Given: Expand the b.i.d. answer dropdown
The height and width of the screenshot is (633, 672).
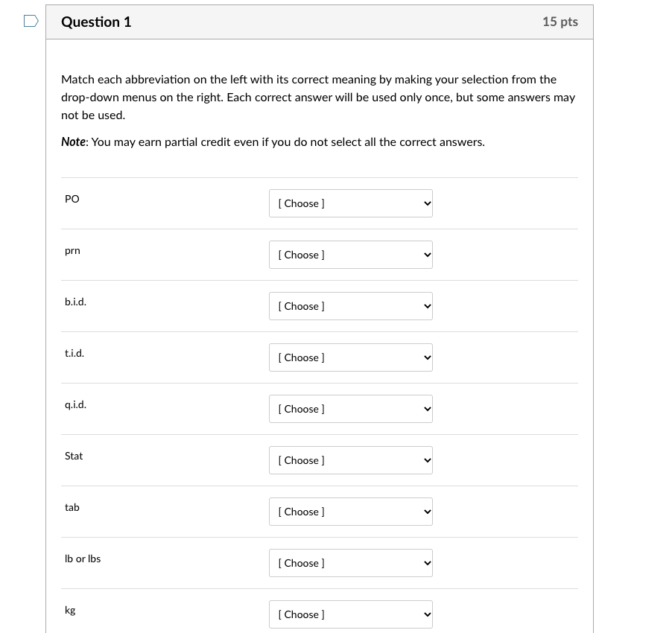Looking at the screenshot, I should (350, 305).
